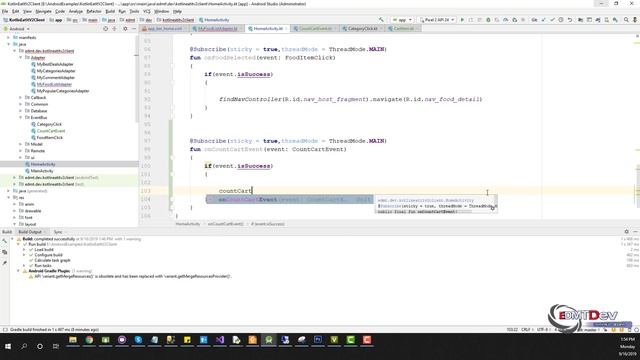Select MyPopularCategoriesAdapter file
This screenshot has width=640, height=360.
[62, 91]
